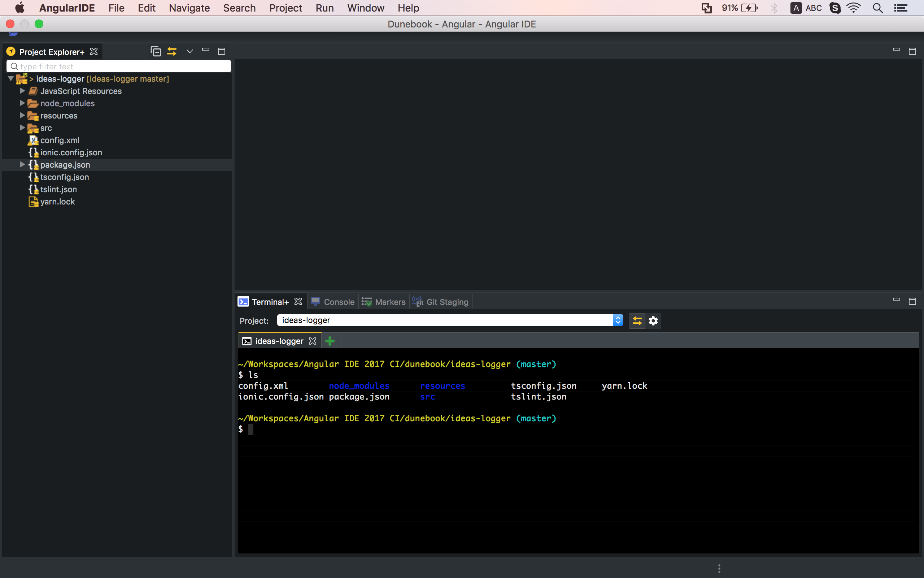
Task: Click the resources folder icon
Action: click(x=33, y=116)
